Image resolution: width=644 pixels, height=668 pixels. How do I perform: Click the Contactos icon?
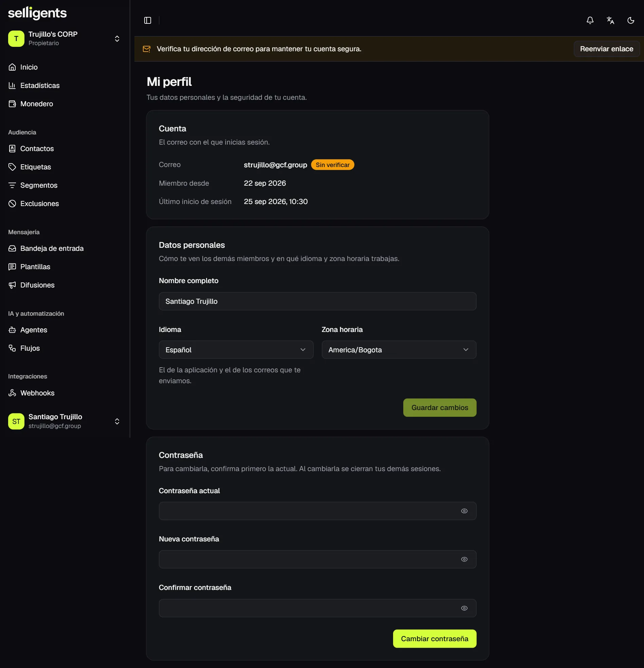pos(12,149)
